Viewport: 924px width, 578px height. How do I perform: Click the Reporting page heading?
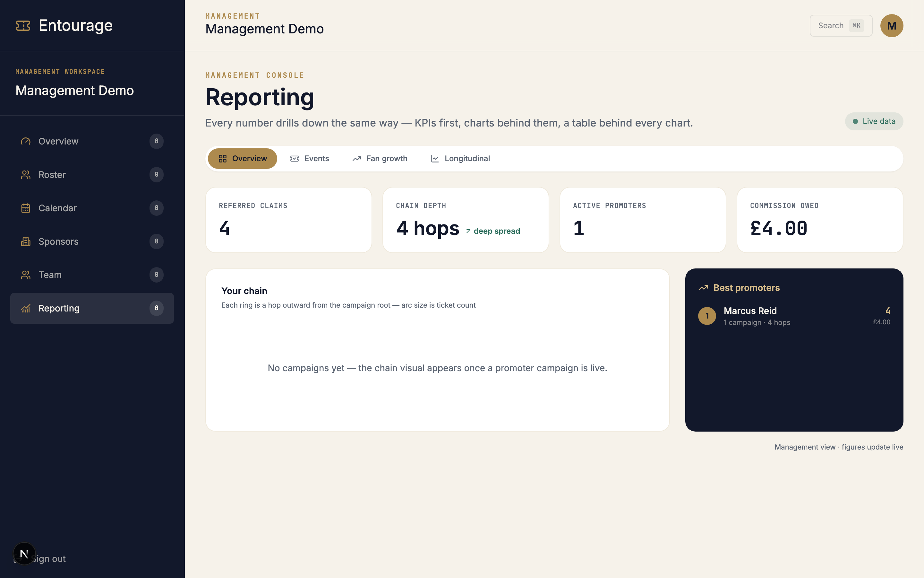coord(260,97)
